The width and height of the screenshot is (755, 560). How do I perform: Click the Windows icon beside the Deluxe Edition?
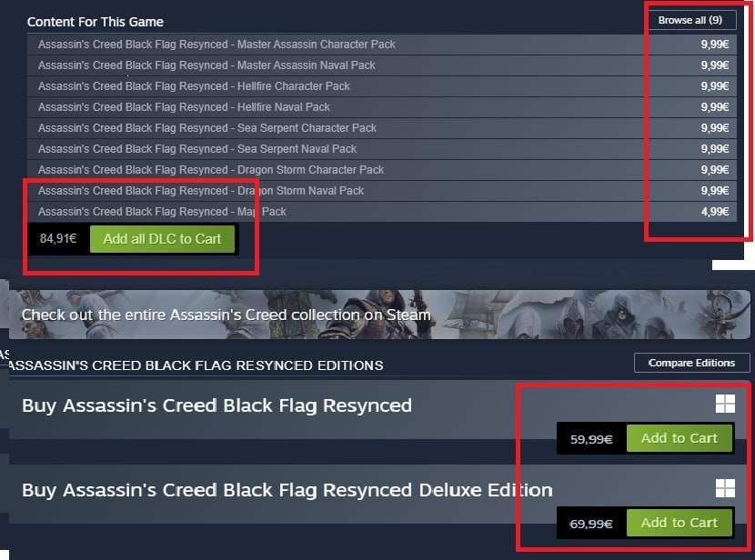[725, 488]
